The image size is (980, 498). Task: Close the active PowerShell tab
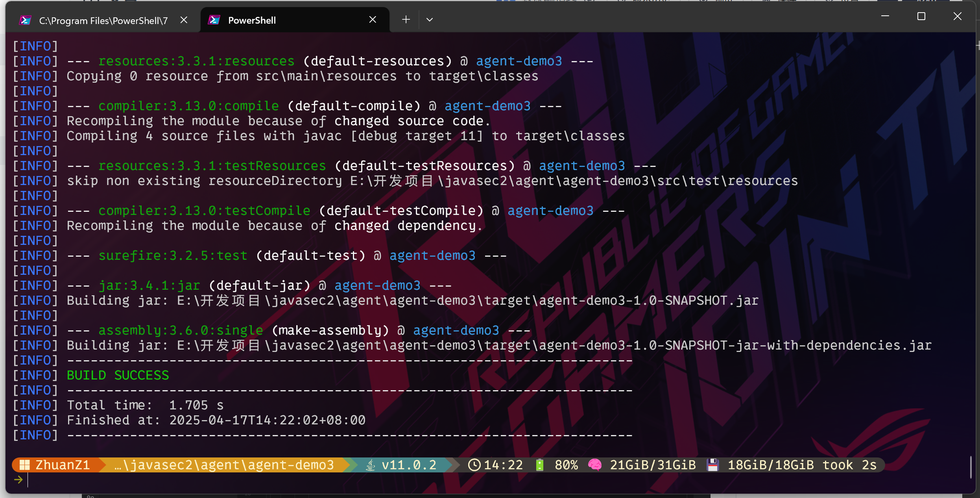373,20
